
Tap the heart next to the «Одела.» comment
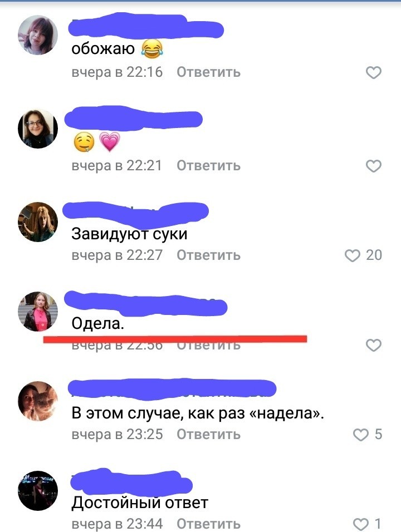click(374, 345)
